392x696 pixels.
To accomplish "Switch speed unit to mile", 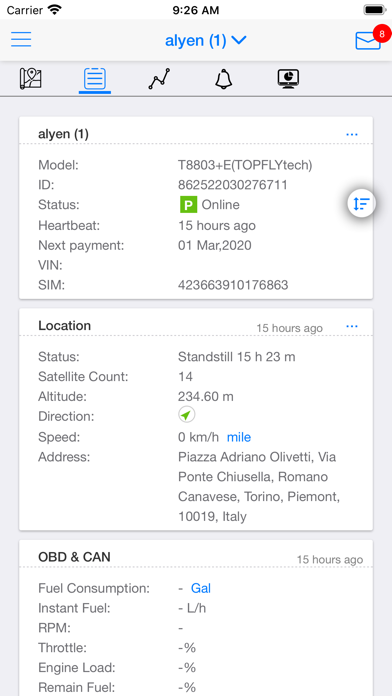I will (x=239, y=437).
